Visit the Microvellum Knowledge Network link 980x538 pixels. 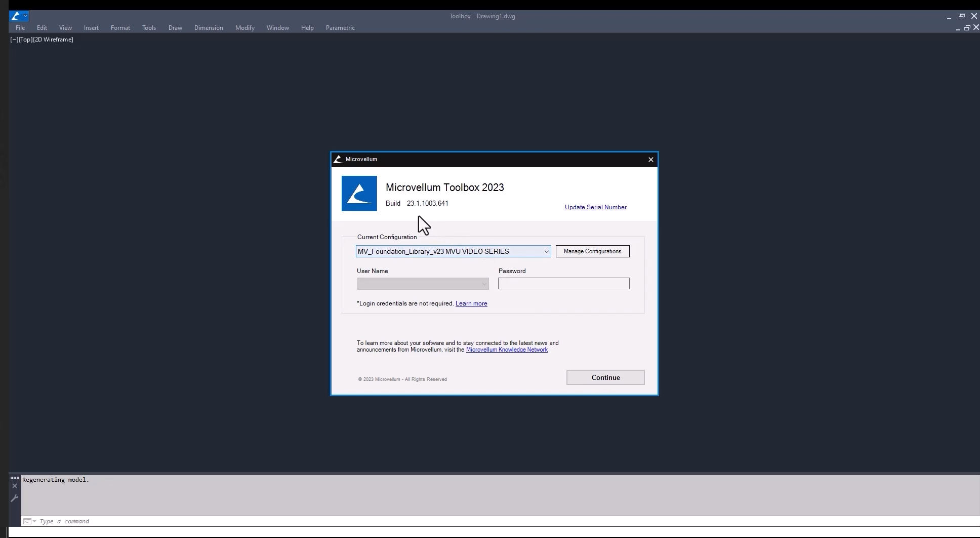[x=507, y=350]
